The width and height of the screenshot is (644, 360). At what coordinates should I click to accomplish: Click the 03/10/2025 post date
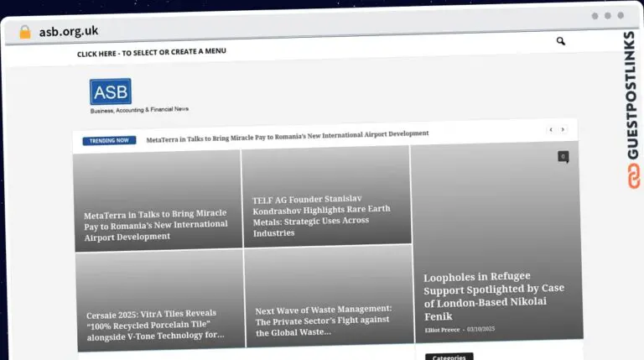pos(481,329)
